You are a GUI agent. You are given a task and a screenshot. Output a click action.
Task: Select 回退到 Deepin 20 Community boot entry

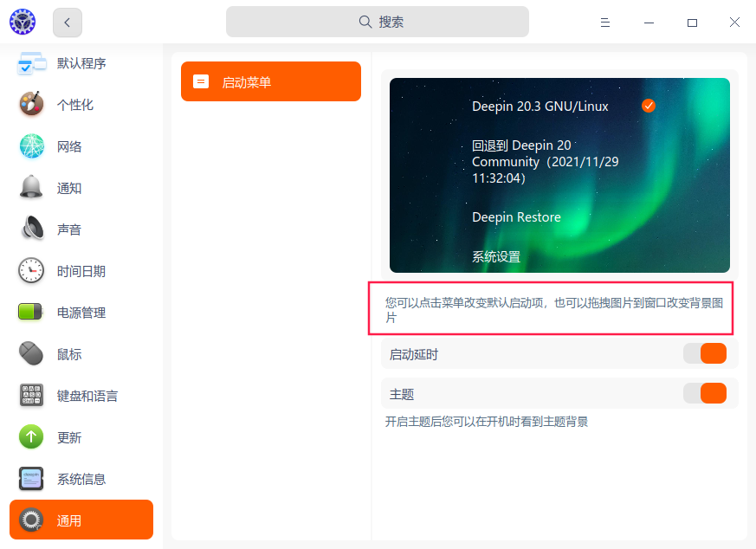coord(545,161)
